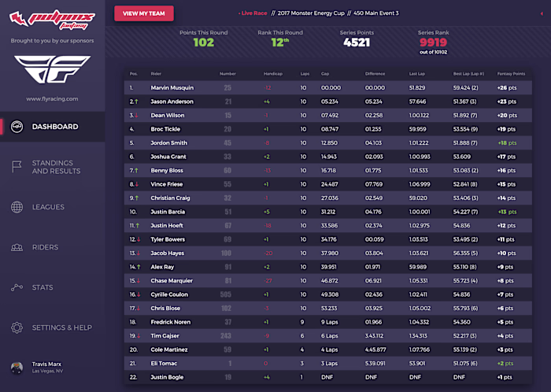This screenshot has width=551, height=392.
Task: Select rider Justin Bogle
Action: [x=167, y=377]
